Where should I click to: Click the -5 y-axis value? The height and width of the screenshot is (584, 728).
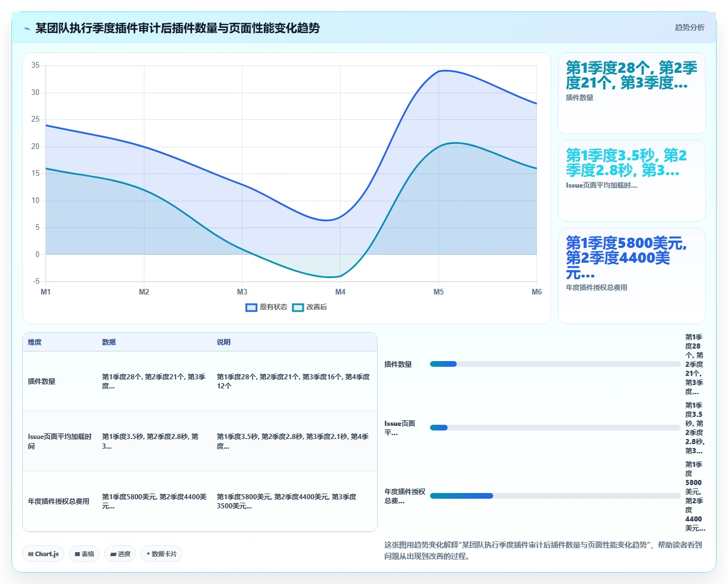[36, 281]
